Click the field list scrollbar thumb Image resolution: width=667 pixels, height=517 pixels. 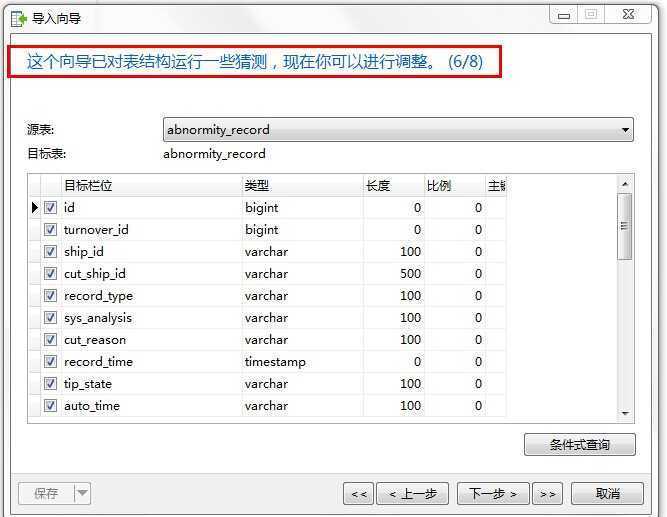(624, 226)
